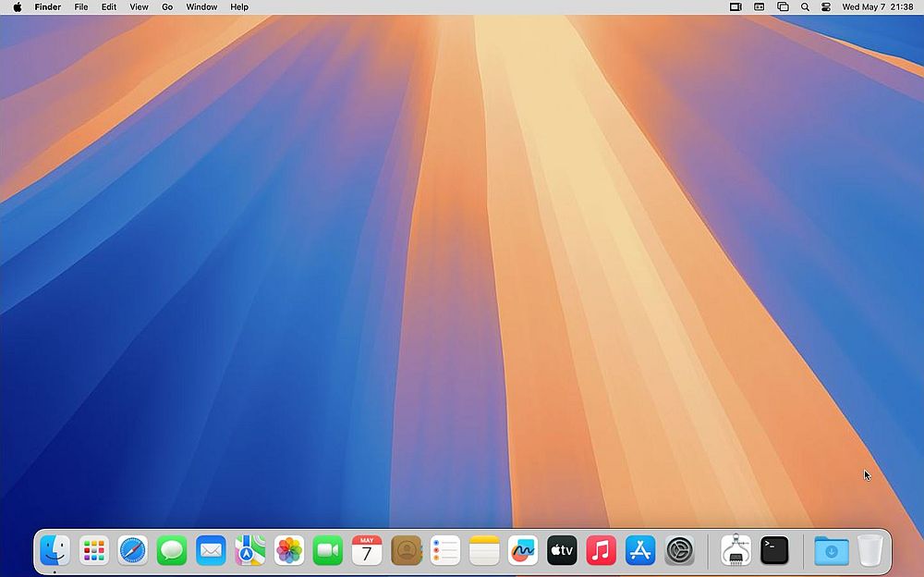Image resolution: width=924 pixels, height=577 pixels.
Task: Open Spotlight search in the menu bar
Action: pyautogui.click(x=805, y=7)
